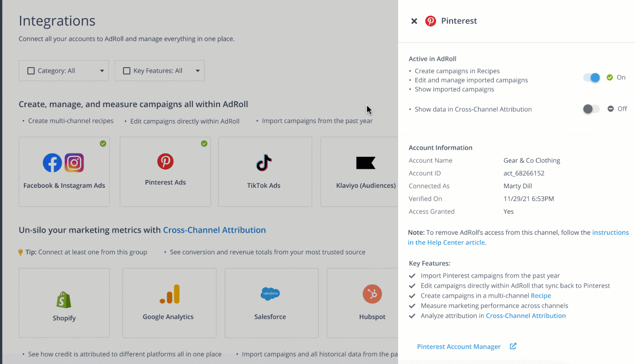The width and height of the screenshot is (635, 364).
Task: Choose the Salesforce integration card
Action: 271,303
